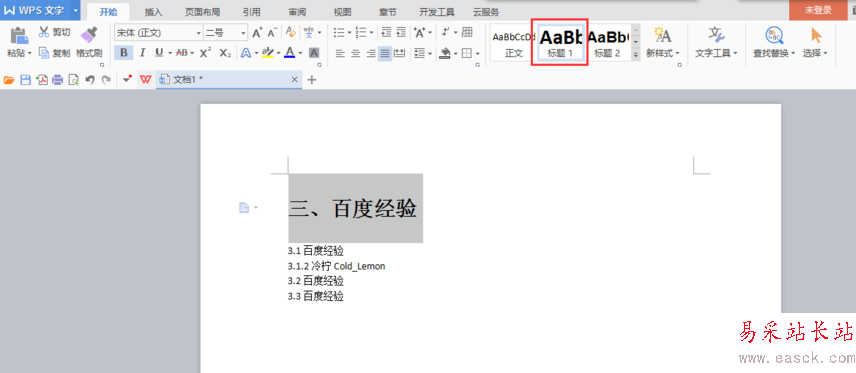This screenshot has height=373, width=856.
Task: Click the superscript X² icon
Action: point(205,52)
